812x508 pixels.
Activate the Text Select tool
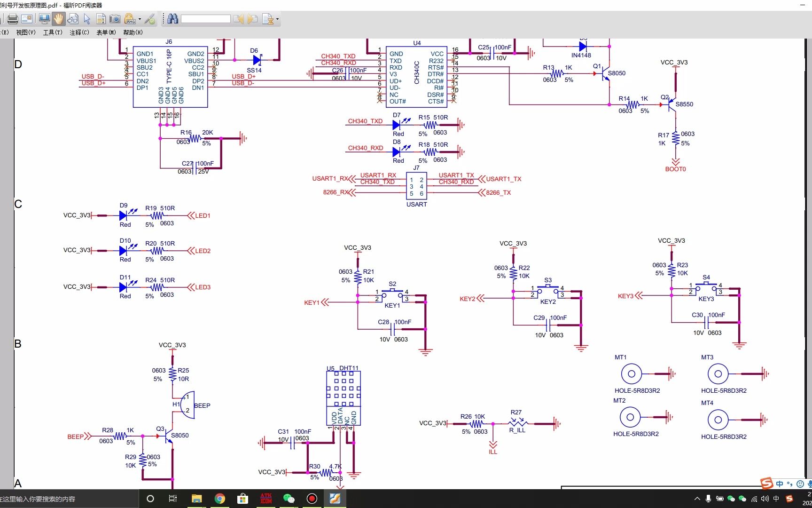pos(101,19)
